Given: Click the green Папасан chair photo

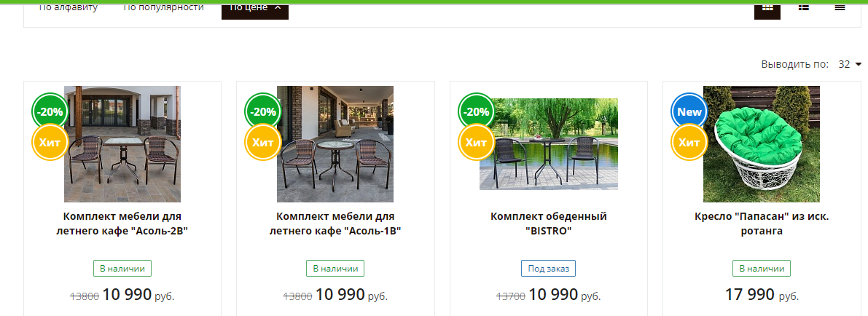Looking at the screenshot, I should 762,144.
